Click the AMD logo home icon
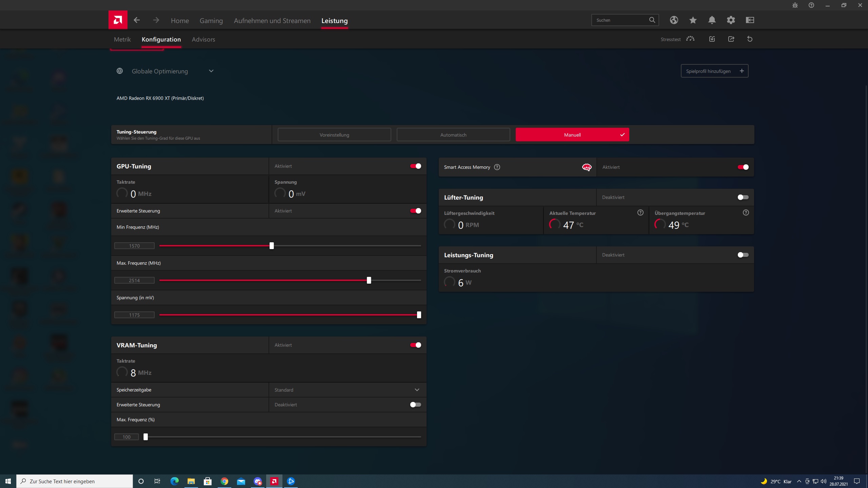 click(x=118, y=20)
